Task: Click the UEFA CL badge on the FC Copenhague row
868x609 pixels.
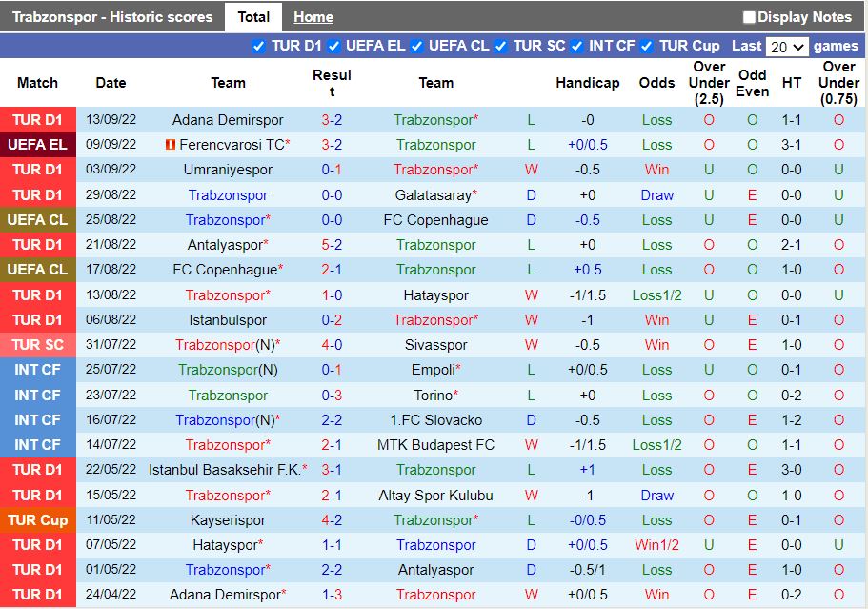Action: pos(38,219)
